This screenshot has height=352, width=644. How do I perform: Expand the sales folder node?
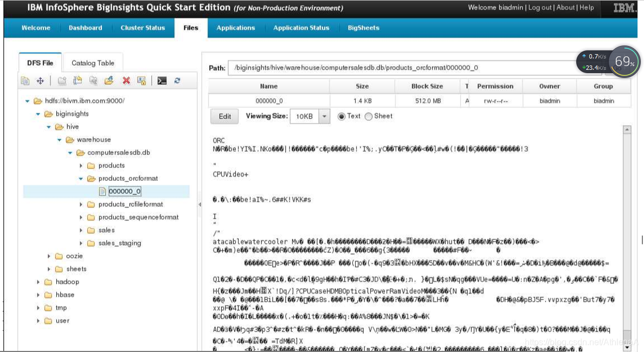click(80, 230)
